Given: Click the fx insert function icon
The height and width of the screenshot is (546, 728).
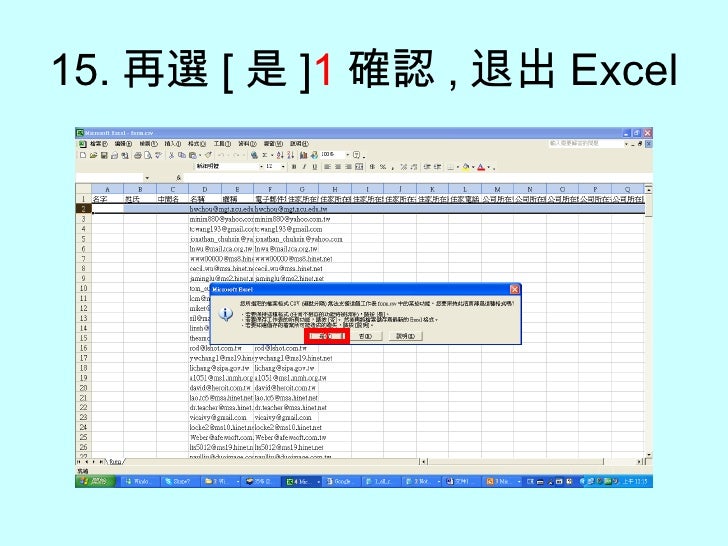Looking at the screenshot, I should pyautogui.click(x=178, y=178).
